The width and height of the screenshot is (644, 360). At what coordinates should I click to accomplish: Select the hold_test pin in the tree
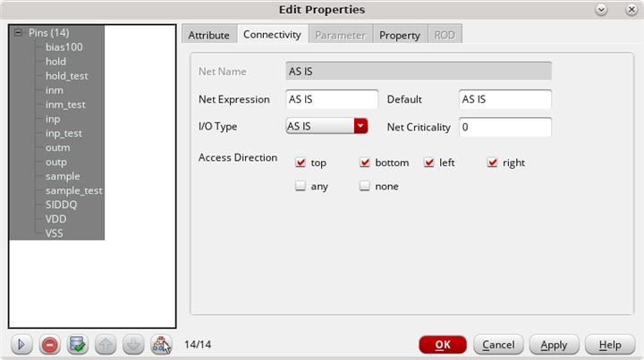point(66,76)
